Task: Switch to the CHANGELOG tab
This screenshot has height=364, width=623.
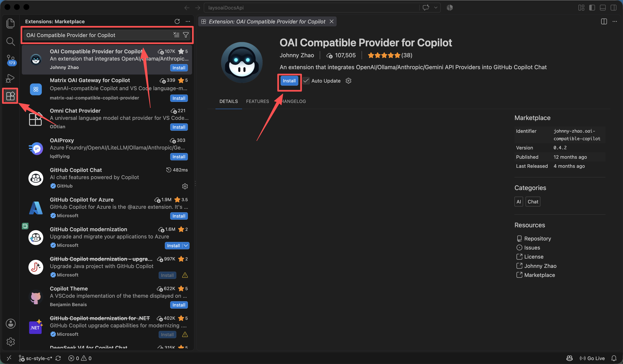Action: (x=291, y=101)
